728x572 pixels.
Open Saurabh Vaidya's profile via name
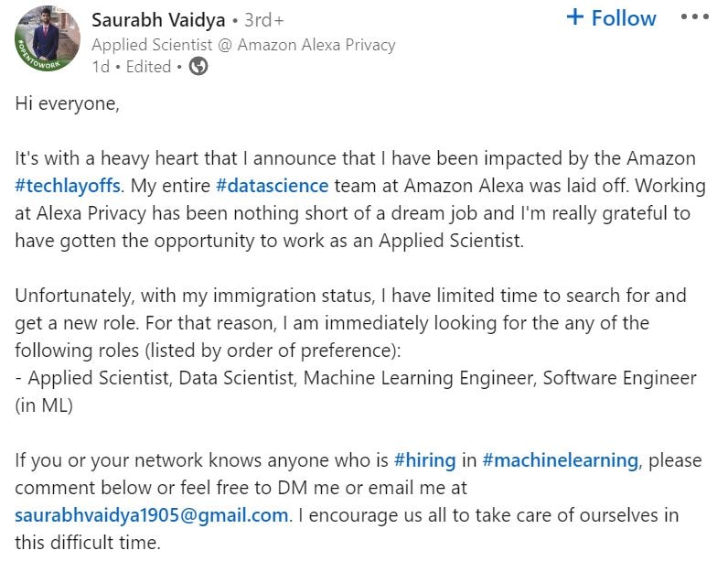158,20
